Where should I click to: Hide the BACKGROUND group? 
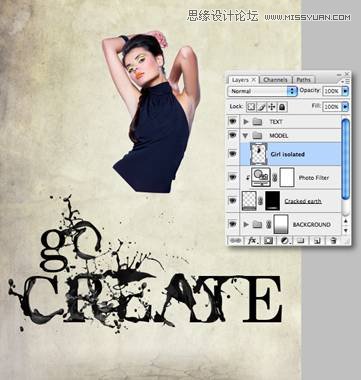(x=232, y=224)
